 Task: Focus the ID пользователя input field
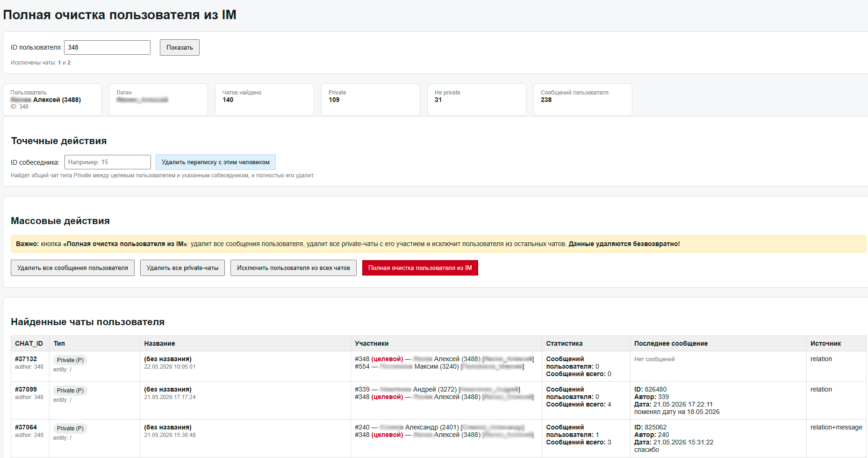coord(107,47)
